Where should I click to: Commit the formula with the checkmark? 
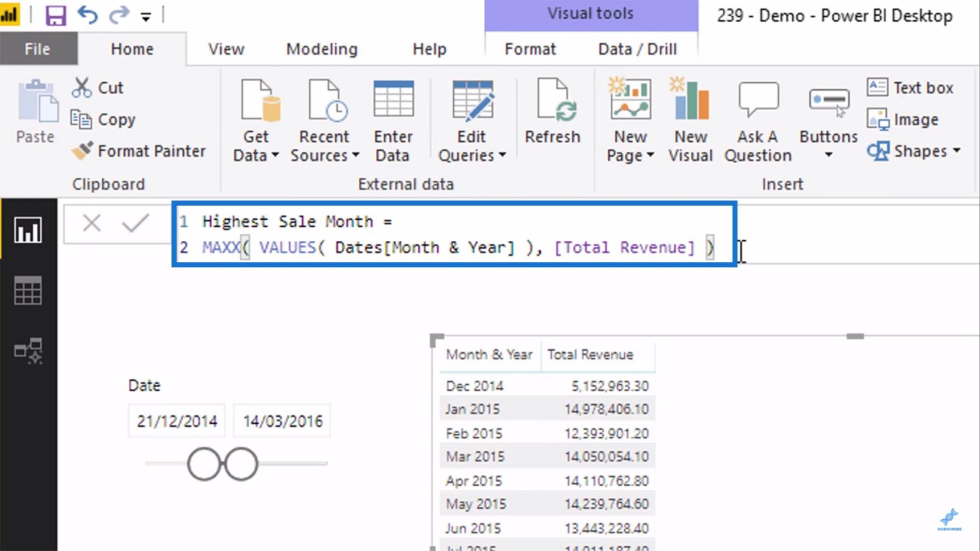(135, 223)
